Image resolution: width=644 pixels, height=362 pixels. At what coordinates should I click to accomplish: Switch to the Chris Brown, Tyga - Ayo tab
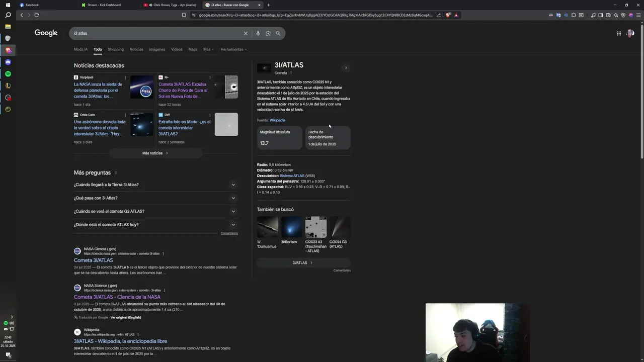coord(171,5)
